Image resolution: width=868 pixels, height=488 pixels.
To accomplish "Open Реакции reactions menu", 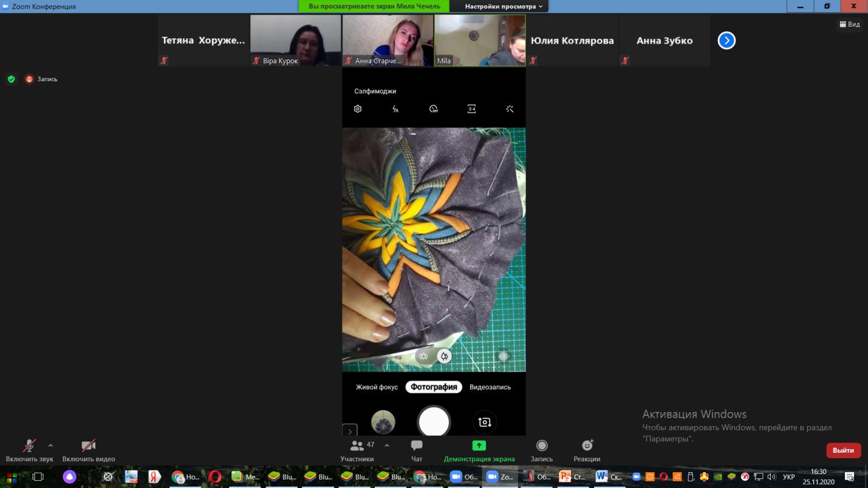I will pyautogui.click(x=587, y=451).
